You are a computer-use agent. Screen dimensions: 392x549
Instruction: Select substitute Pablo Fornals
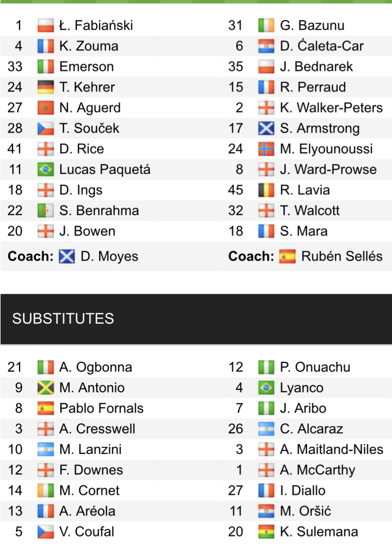point(101,408)
